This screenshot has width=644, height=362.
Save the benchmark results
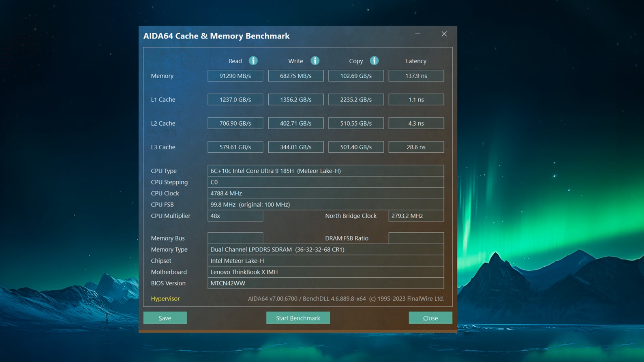165,318
